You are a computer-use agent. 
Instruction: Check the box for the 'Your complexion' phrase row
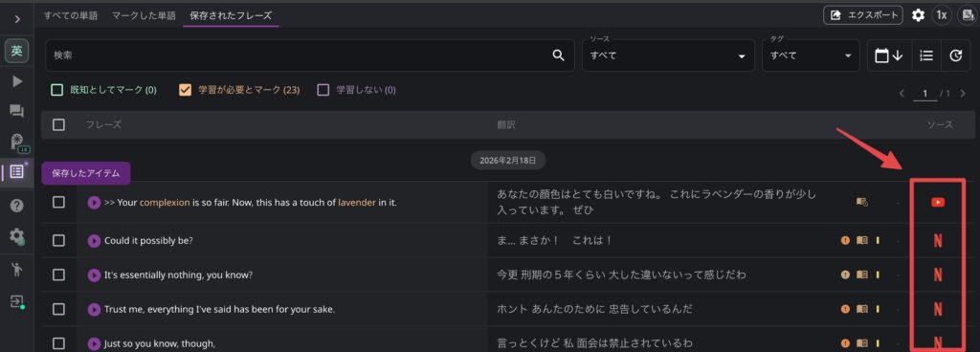[58, 202]
